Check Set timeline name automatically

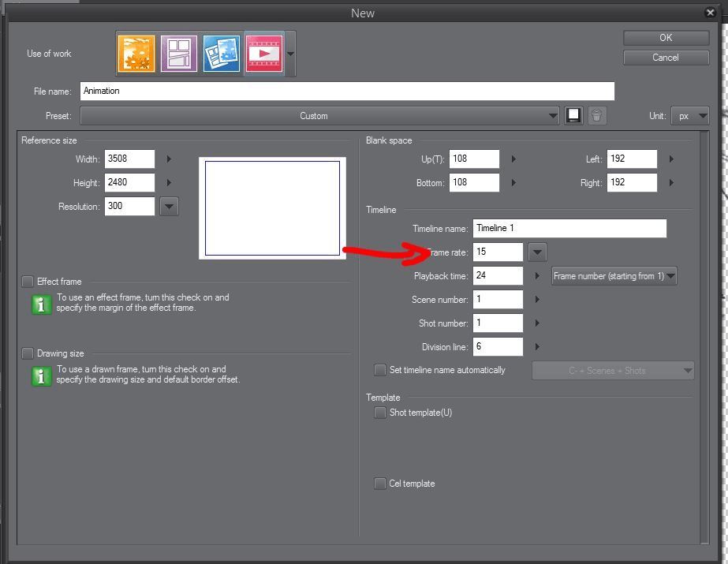tap(380, 370)
